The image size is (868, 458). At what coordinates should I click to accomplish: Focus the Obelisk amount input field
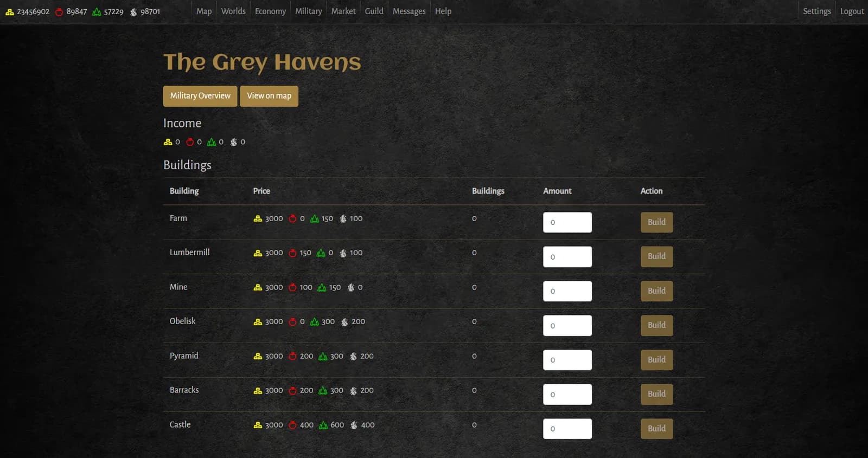[567, 326]
